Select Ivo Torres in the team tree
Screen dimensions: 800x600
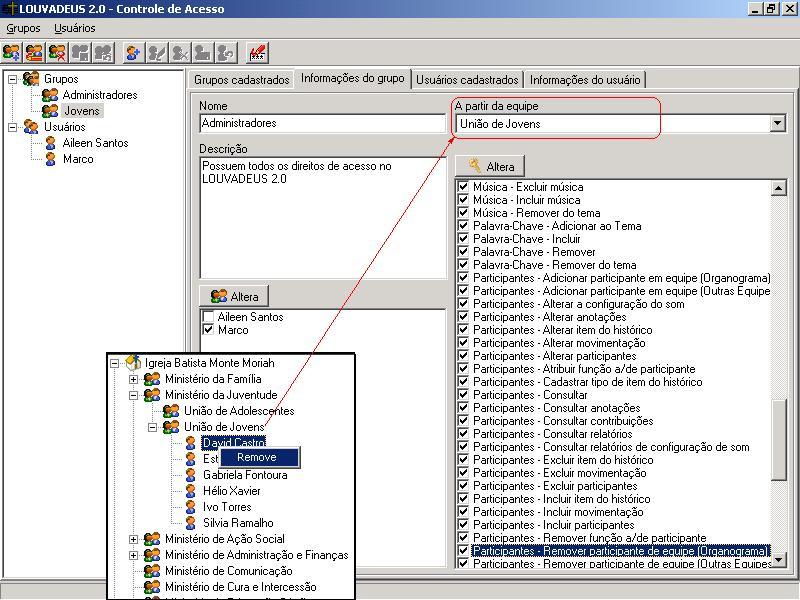click(x=227, y=507)
